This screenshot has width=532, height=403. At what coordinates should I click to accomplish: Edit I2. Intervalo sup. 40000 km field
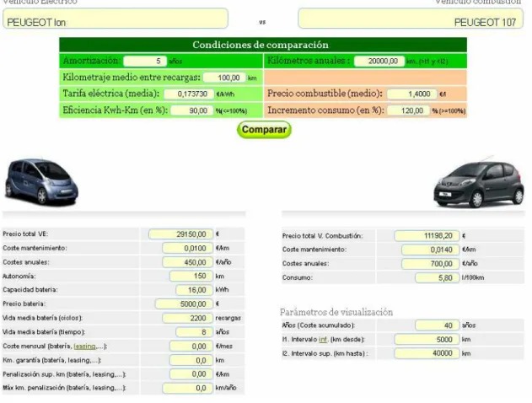tap(427, 353)
